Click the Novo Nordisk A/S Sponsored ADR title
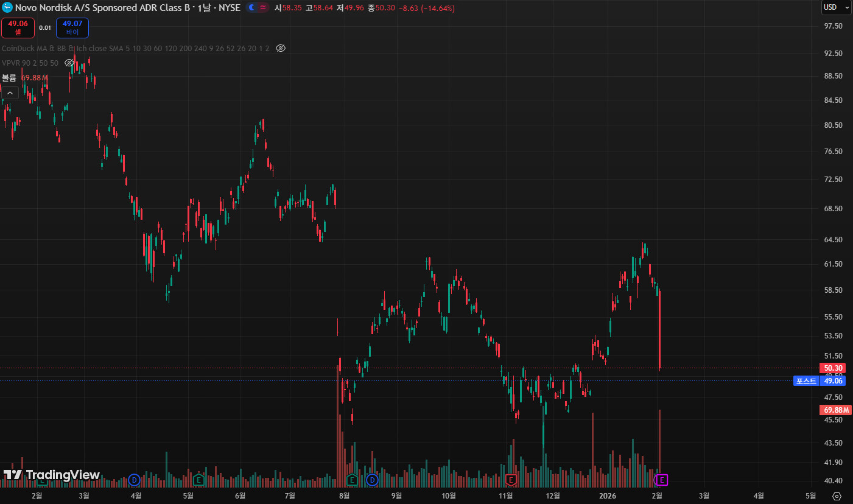The image size is (853, 504). (x=103, y=8)
